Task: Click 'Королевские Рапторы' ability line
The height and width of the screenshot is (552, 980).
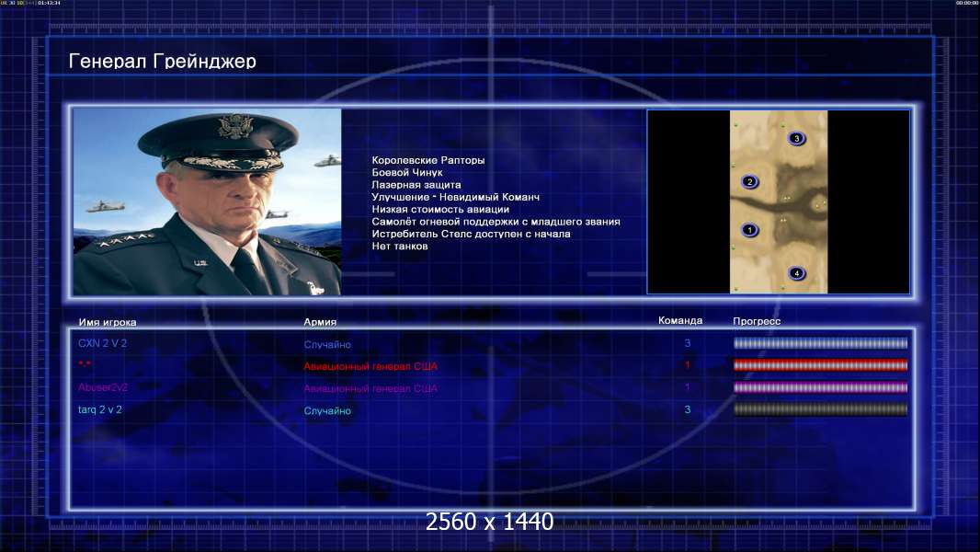Action: [x=428, y=160]
